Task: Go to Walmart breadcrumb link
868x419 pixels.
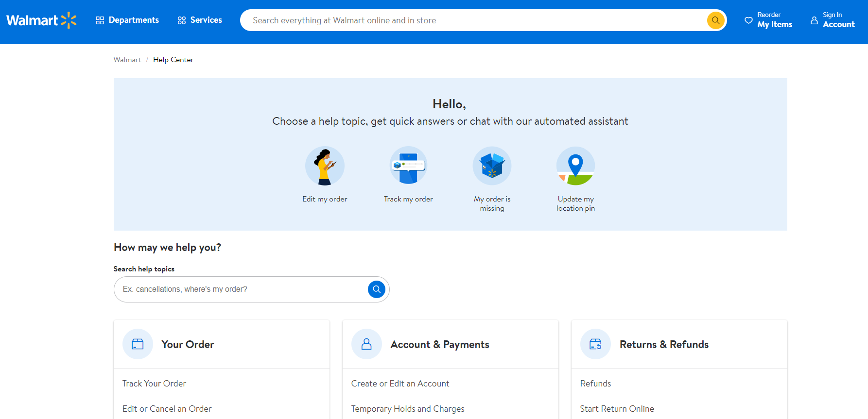Action: coord(127,60)
